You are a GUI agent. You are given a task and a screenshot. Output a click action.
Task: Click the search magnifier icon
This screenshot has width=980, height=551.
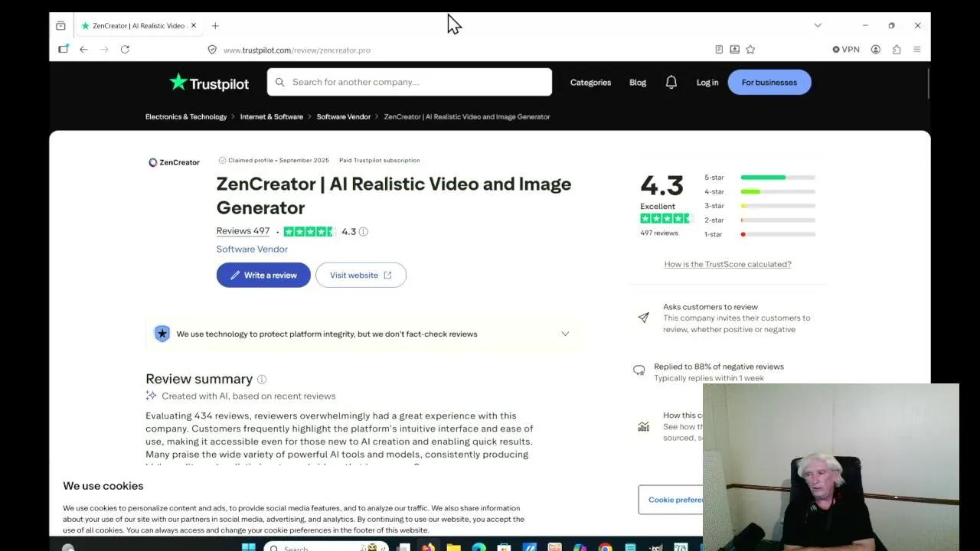[x=279, y=82]
